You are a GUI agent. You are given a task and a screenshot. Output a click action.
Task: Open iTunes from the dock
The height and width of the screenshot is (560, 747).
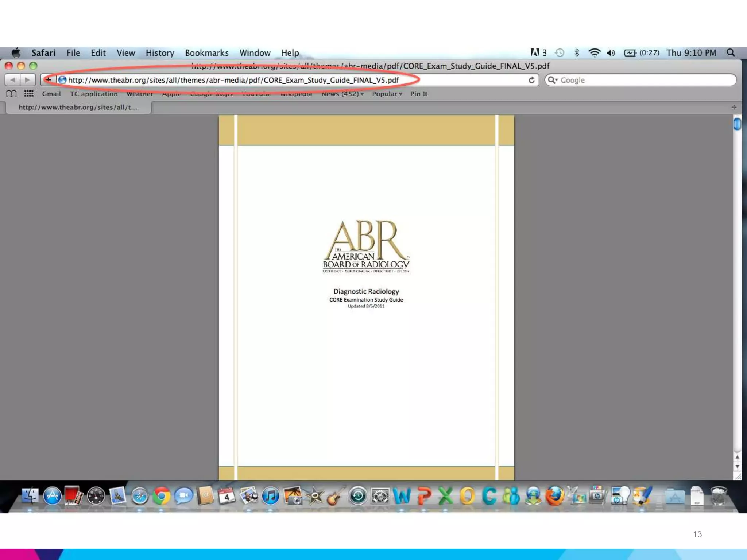(x=271, y=496)
